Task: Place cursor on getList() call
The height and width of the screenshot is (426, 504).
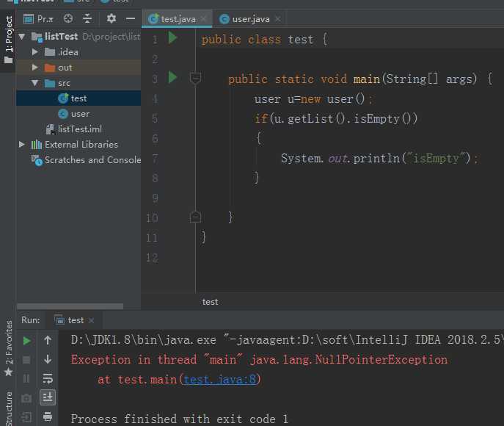Action: click(316, 119)
